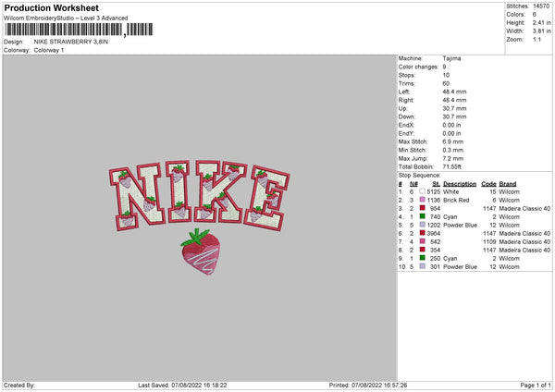Click stitch count 954 in row 3
Image resolution: width=555 pixels, height=392 pixels.
tap(435, 208)
